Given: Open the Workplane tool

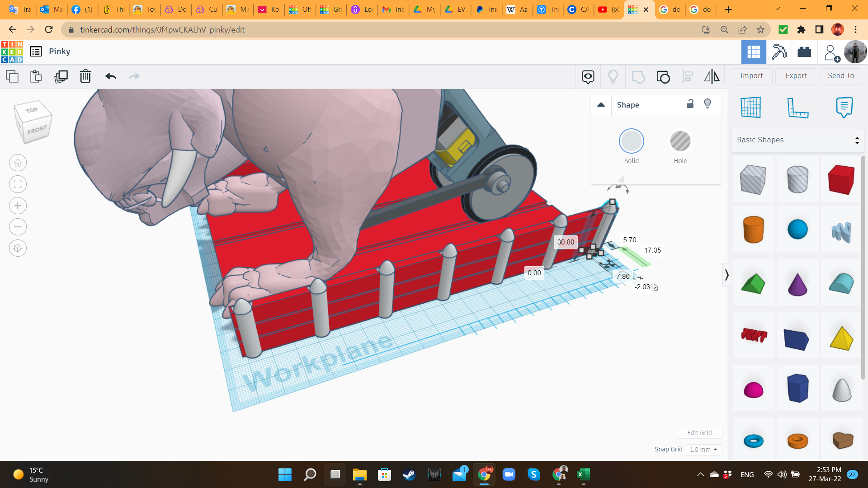Looking at the screenshot, I should tap(750, 108).
